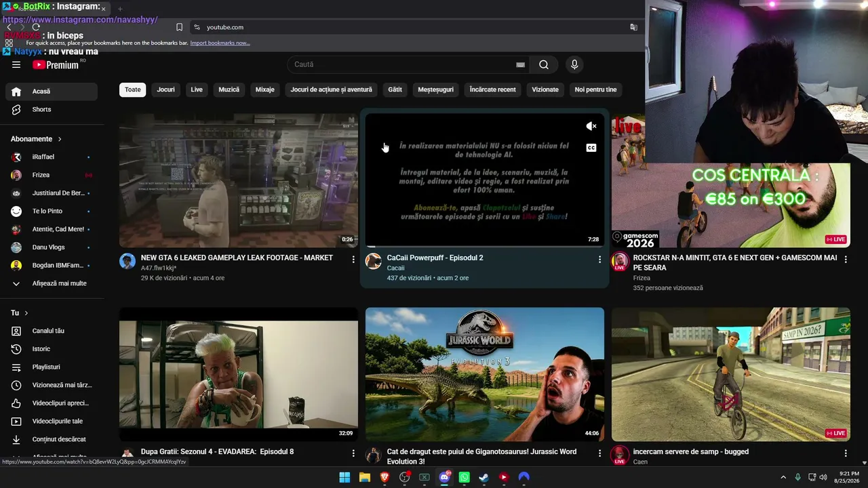Click the youtube.com address bar
The image size is (868, 488).
(414, 27)
